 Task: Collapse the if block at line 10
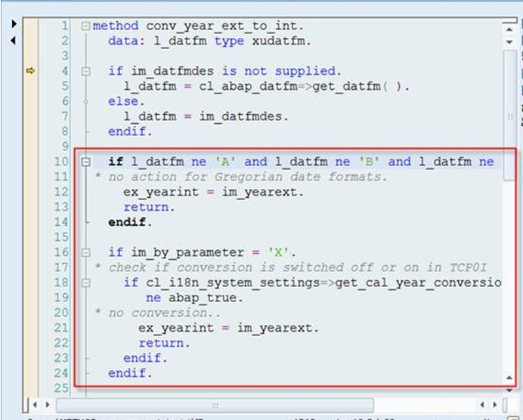[85, 162]
